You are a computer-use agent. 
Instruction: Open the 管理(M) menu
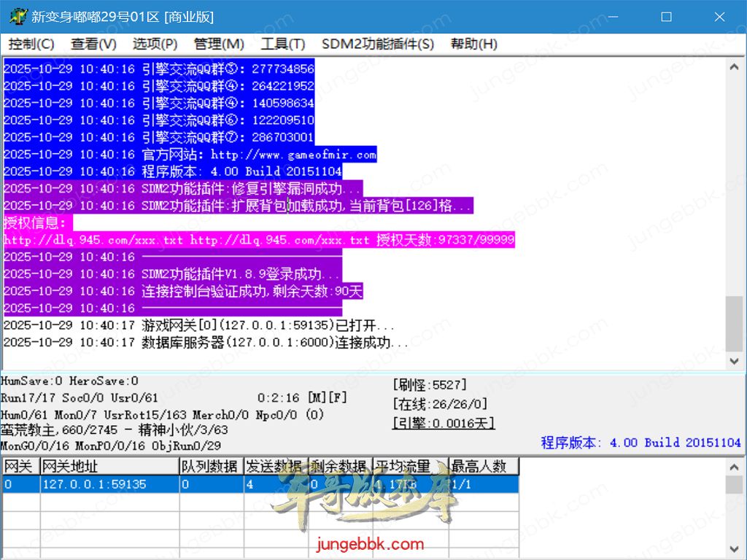pos(219,44)
